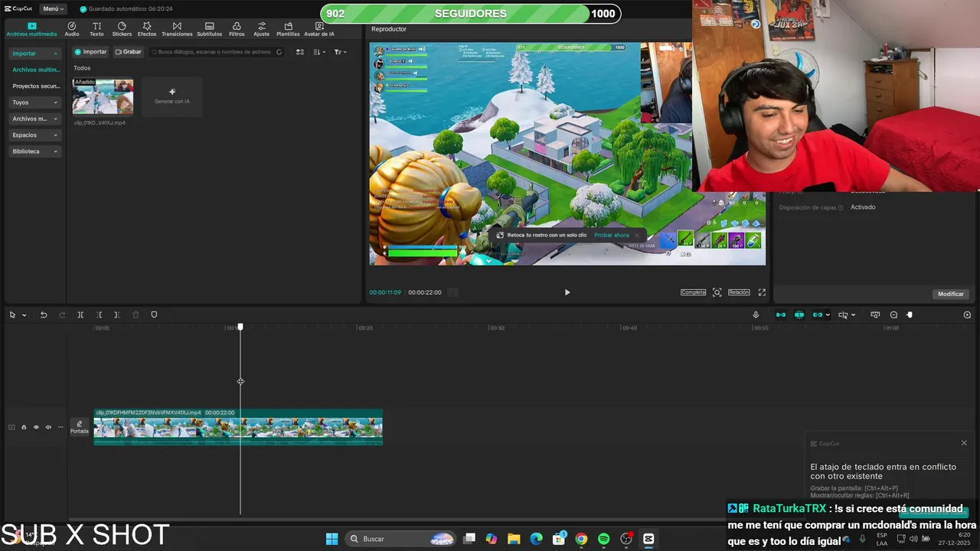Collapse the Importar sidebar section

tap(34, 54)
